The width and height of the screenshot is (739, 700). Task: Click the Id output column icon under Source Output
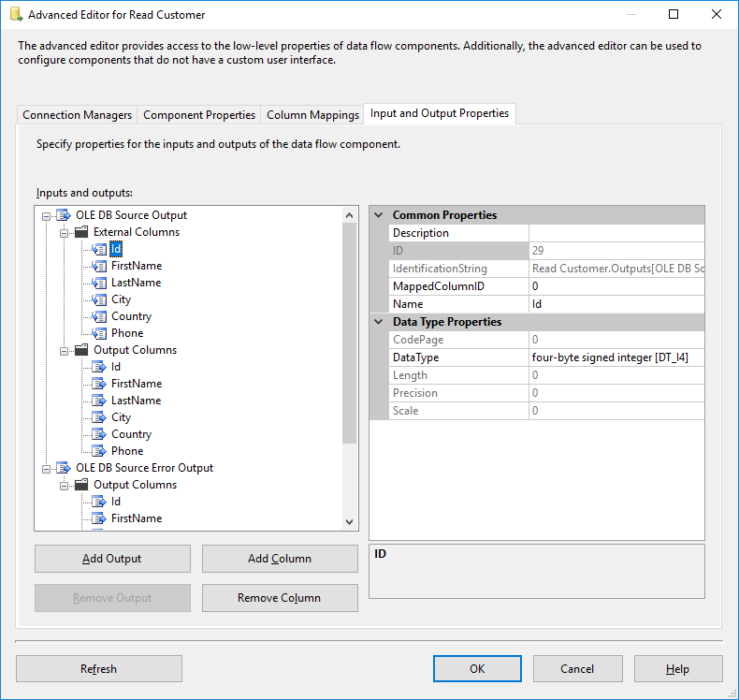click(99, 367)
